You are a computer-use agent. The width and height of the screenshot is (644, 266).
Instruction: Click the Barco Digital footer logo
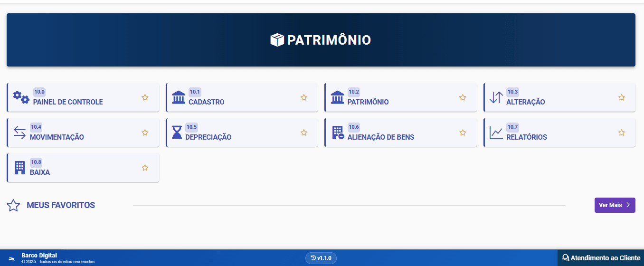click(12, 258)
